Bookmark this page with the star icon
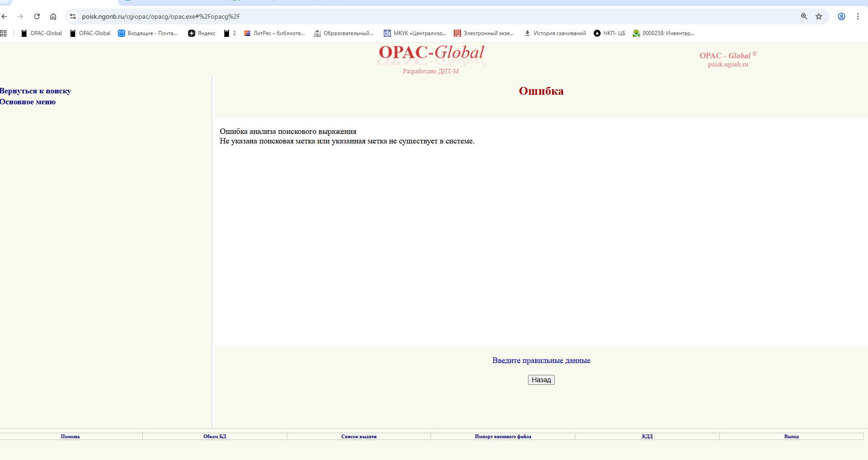Screen dimensions: 868x460 click(819, 16)
